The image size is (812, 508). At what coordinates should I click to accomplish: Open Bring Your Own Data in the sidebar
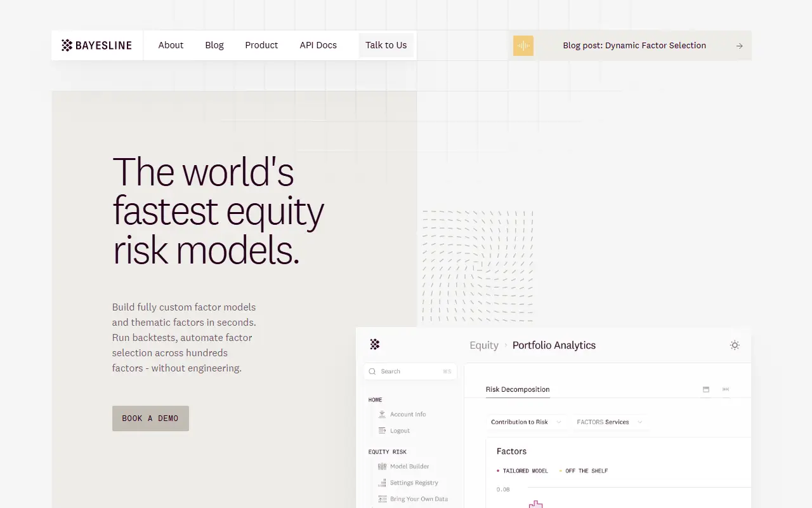[x=419, y=499]
